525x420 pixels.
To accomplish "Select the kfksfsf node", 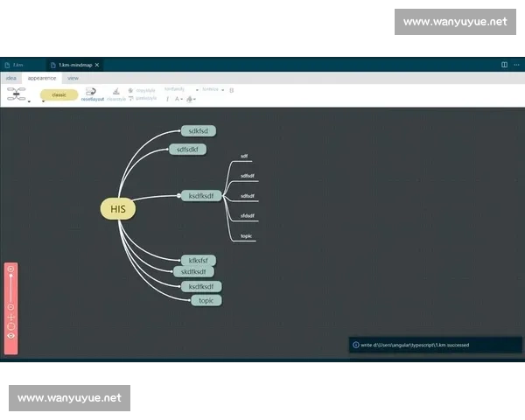I will pyautogui.click(x=199, y=260).
